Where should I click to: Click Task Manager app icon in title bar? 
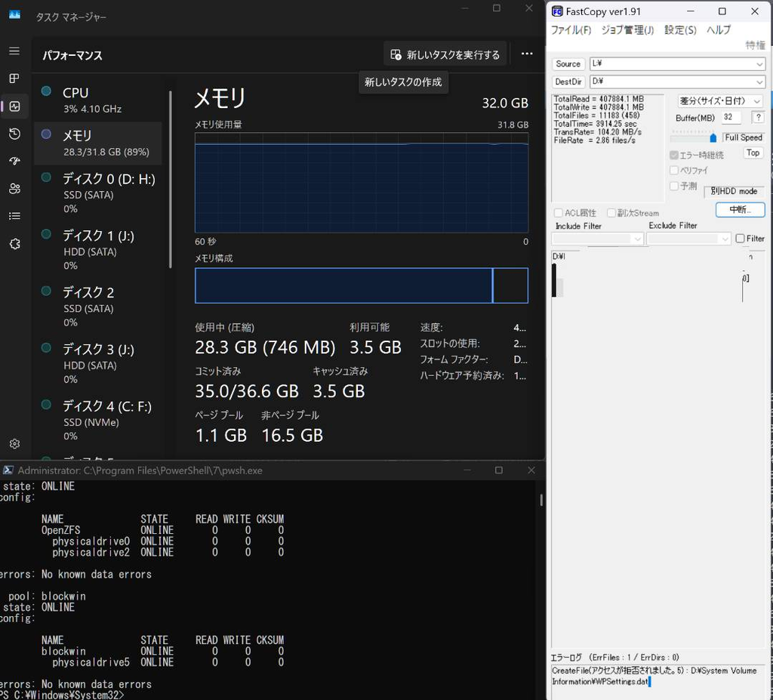pyautogui.click(x=15, y=15)
